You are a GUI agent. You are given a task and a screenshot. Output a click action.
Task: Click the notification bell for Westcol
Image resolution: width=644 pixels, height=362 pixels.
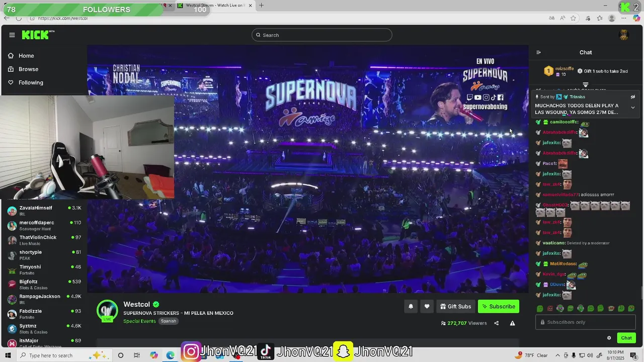(x=411, y=307)
